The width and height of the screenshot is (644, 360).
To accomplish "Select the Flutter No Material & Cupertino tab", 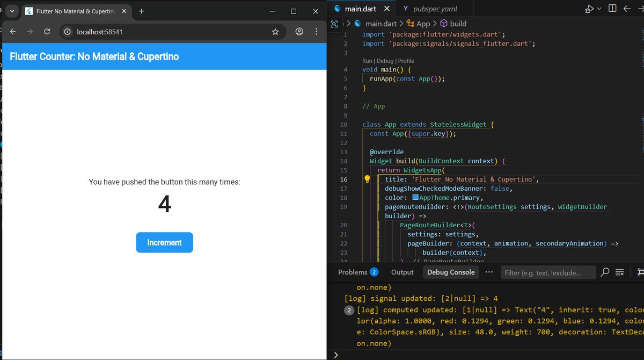I will point(75,11).
